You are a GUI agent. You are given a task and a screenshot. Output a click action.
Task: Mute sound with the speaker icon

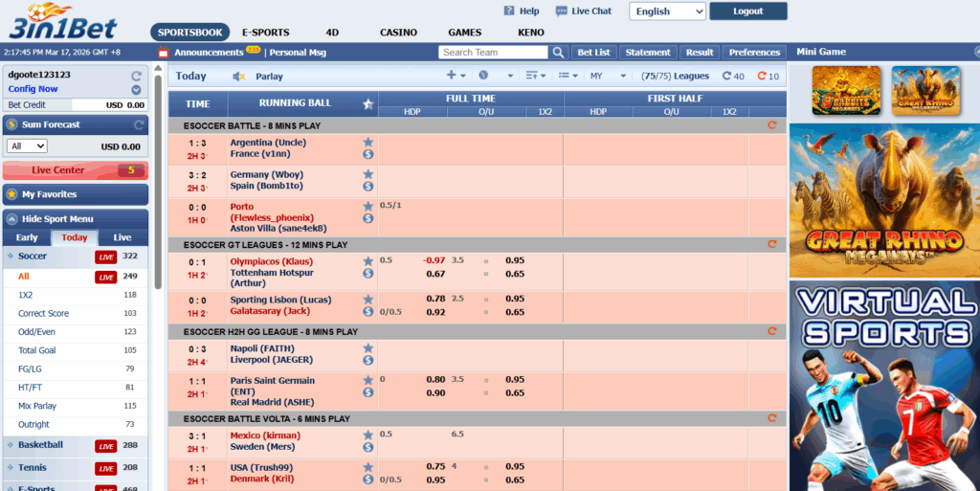coord(239,77)
